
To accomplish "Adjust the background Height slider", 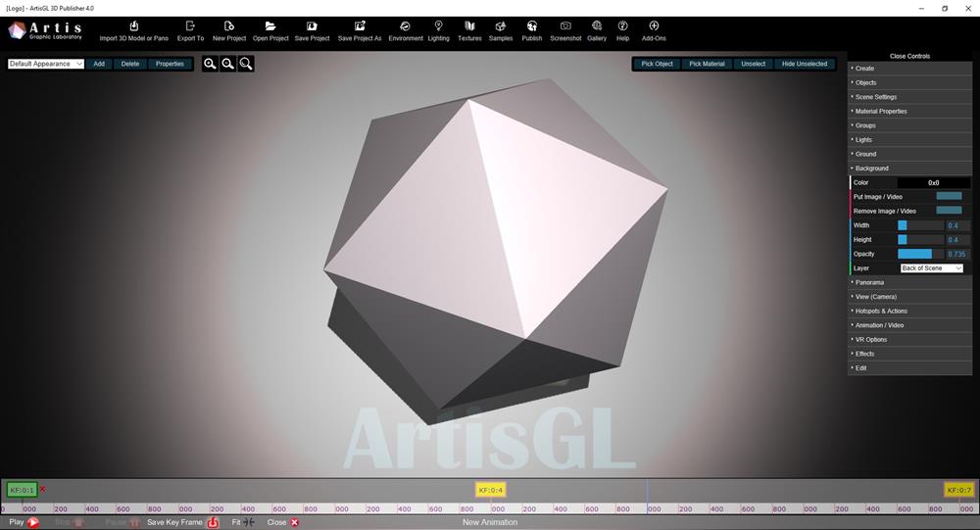I will [920, 239].
